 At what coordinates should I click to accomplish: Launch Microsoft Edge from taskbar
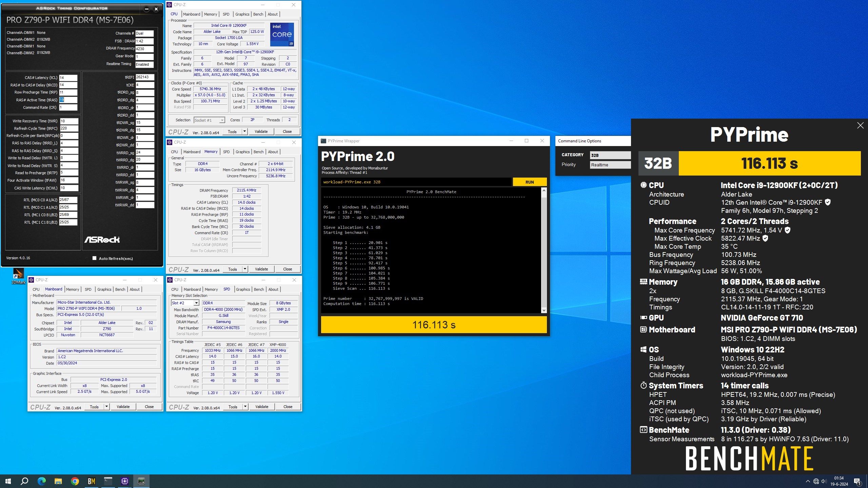(x=41, y=481)
